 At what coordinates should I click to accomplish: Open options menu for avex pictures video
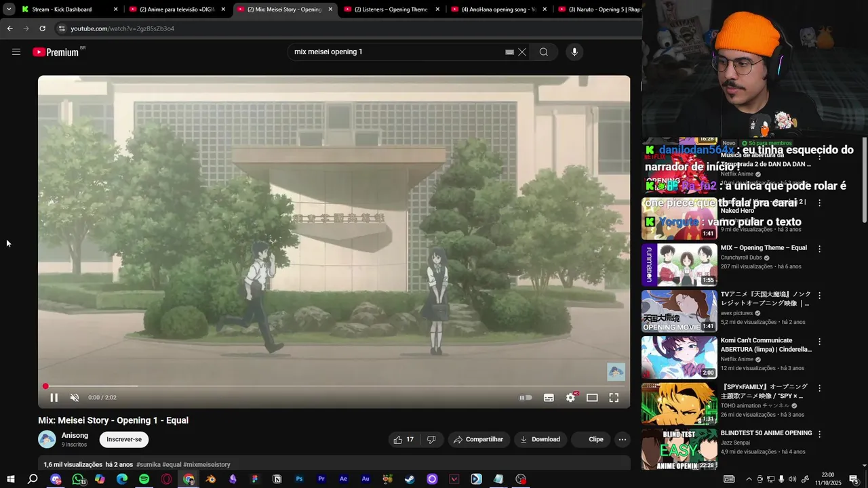pyautogui.click(x=819, y=296)
